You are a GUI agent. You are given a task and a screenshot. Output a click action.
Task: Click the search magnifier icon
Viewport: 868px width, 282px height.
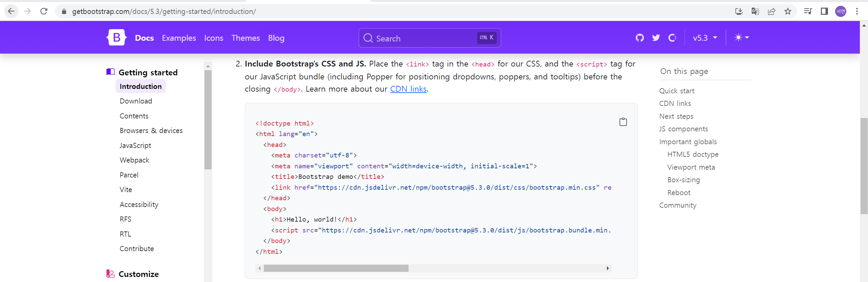pyautogui.click(x=368, y=38)
